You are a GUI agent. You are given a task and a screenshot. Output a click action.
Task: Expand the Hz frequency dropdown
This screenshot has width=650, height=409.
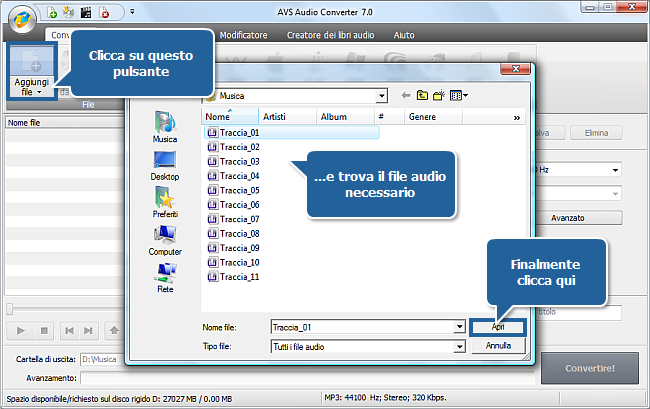tap(615, 170)
